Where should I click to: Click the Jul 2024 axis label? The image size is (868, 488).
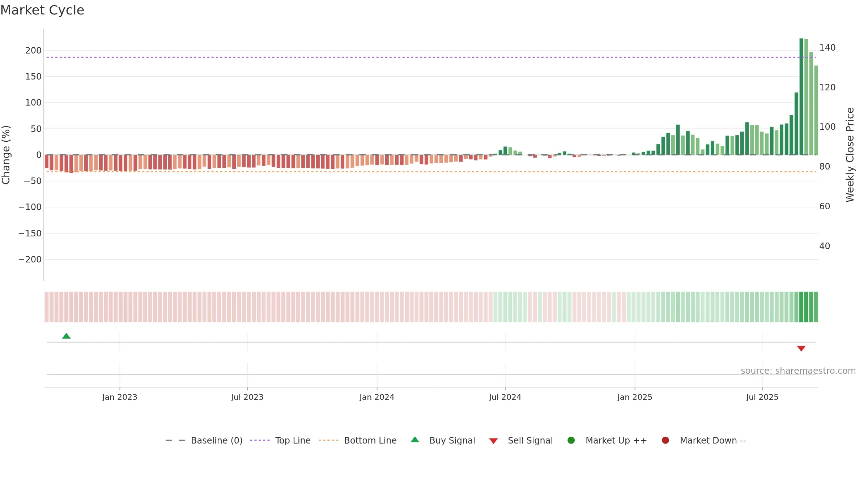(x=505, y=397)
